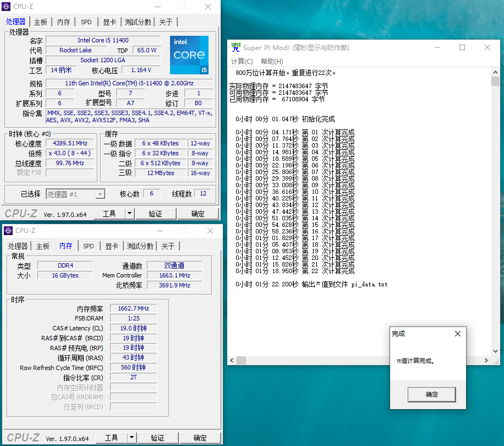Open 关于 tab in bottom CPU-Z window
504x446 pixels.
click(168, 246)
